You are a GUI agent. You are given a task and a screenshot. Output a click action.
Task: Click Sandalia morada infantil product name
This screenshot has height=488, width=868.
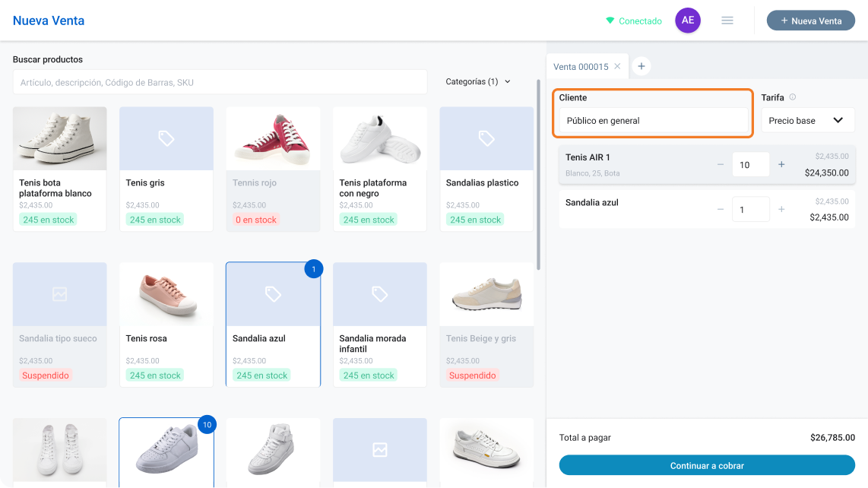pos(372,344)
